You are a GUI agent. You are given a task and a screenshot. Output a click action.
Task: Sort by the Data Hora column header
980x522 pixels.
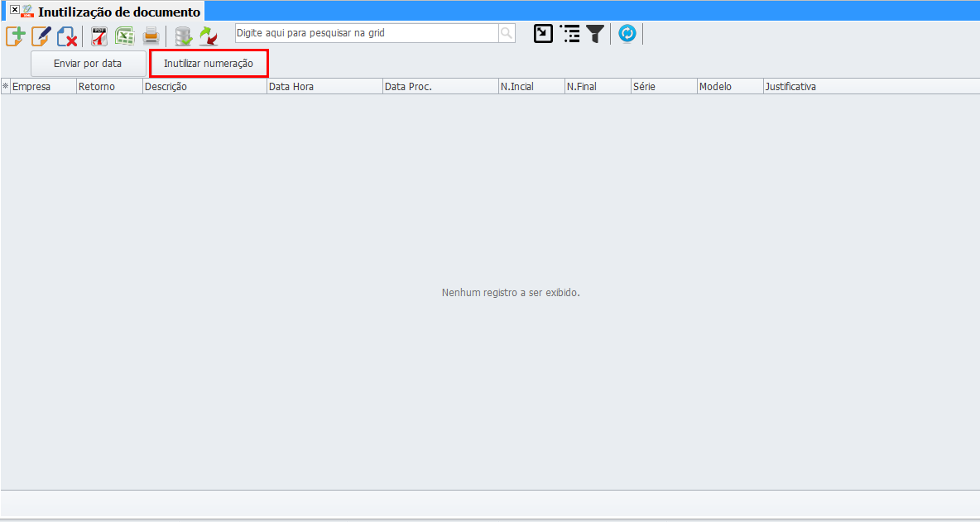pyautogui.click(x=323, y=87)
